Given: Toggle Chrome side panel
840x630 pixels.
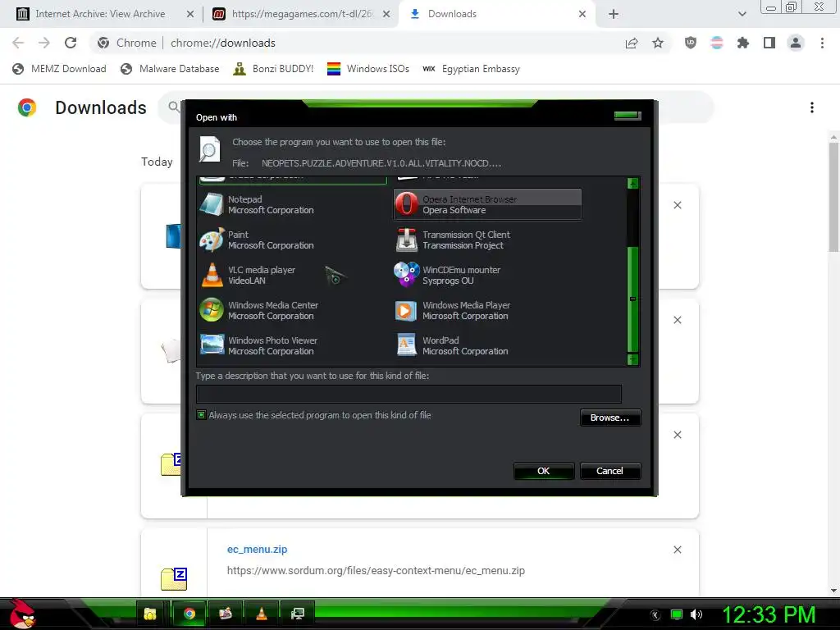Looking at the screenshot, I should coord(769,43).
